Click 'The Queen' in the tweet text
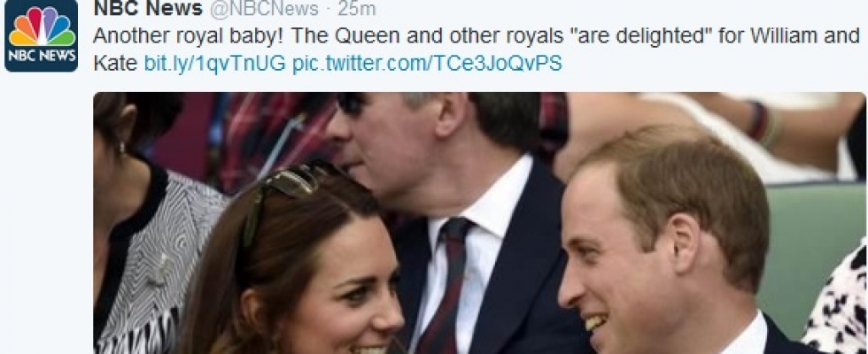Screen dimensions: 868x354 [x=345, y=36]
